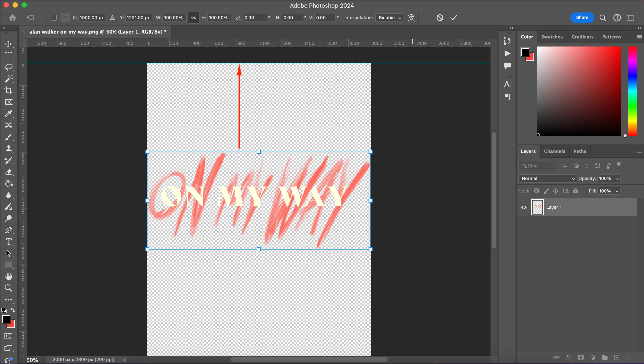Click the Share button
The width and height of the screenshot is (644, 364).
click(x=582, y=17)
